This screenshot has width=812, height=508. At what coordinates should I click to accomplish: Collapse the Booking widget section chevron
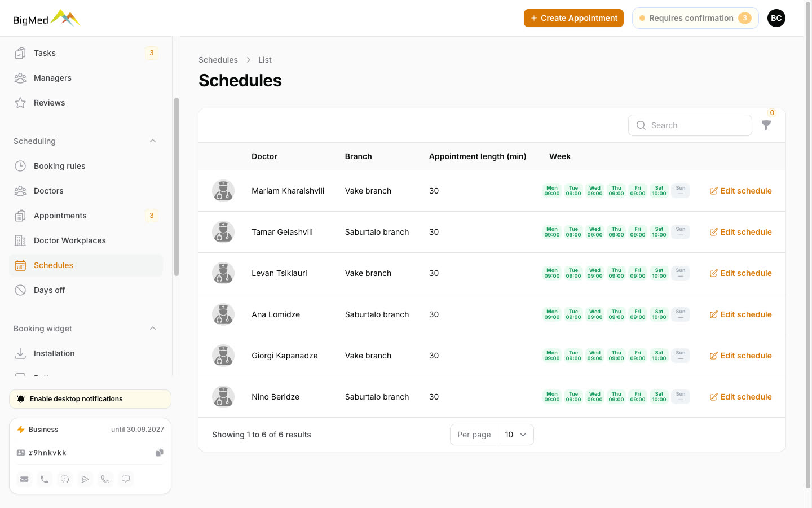tap(153, 329)
